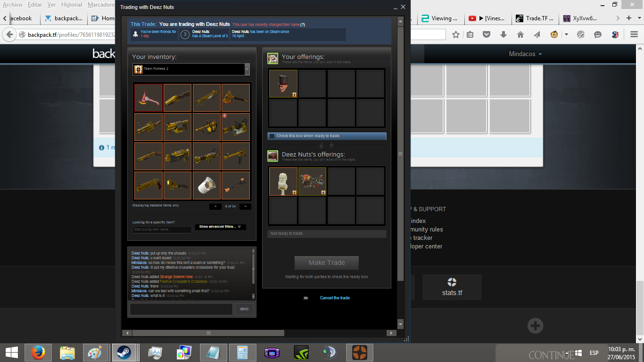The width and height of the screenshot is (644, 362).
Task: Click the Greasemonkey monkey icon
Action: (x=554, y=34)
